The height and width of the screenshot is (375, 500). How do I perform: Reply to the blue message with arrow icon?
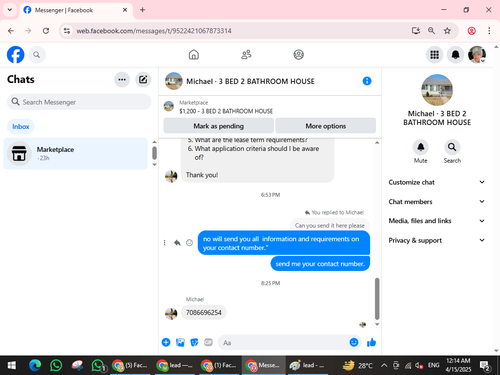coord(177,243)
